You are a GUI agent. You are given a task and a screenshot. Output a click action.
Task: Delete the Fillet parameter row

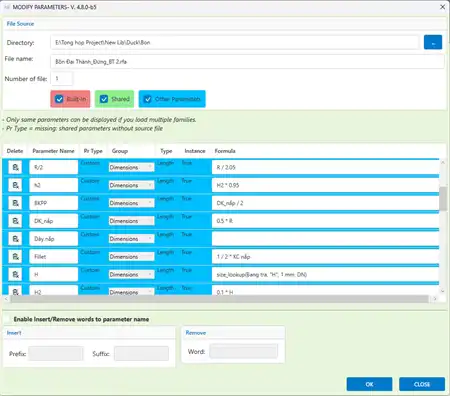15,256
